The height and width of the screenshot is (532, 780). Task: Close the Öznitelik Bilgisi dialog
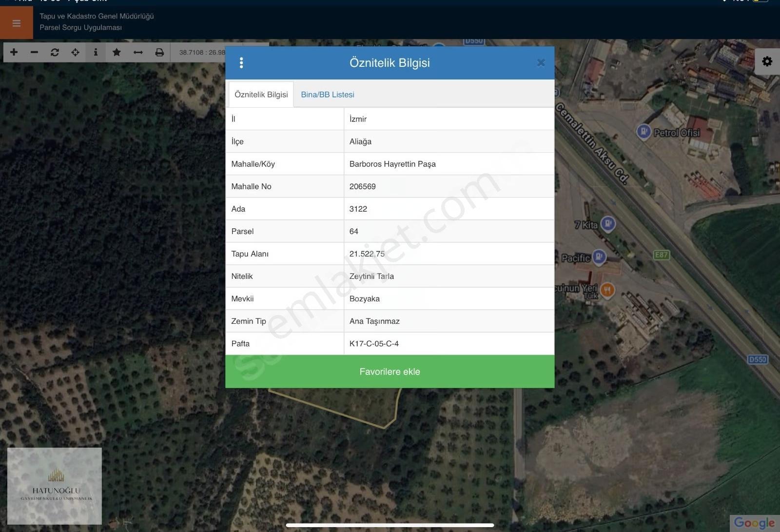coord(541,62)
